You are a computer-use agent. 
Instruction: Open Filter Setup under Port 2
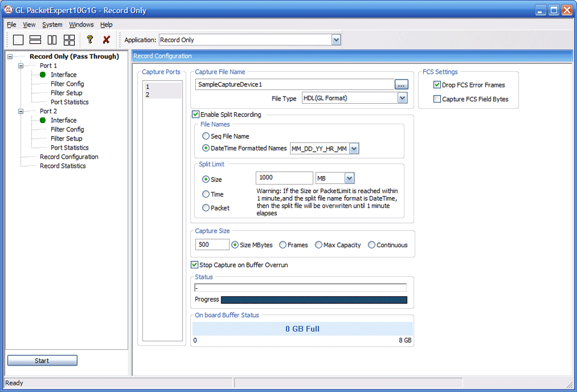(66, 138)
